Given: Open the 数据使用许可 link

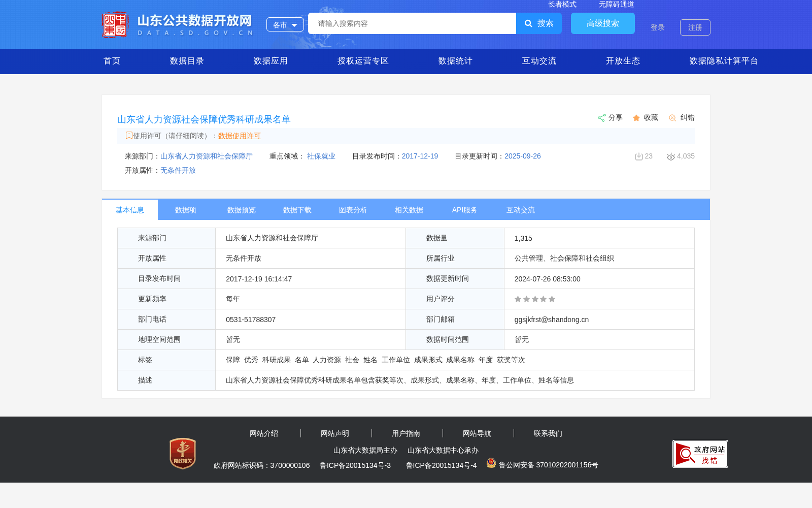Looking at the screenshot, I should pos(240,136).
